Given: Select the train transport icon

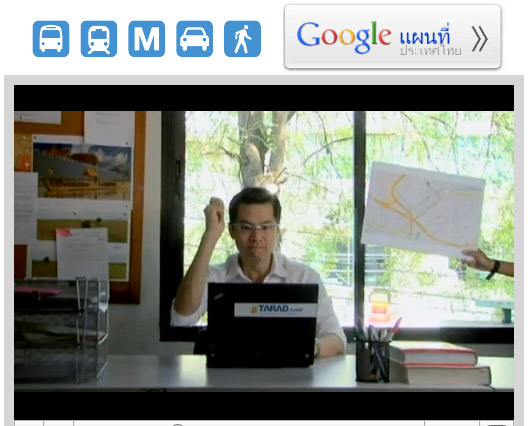Looking at the screenshot, I should pos(99,39).
